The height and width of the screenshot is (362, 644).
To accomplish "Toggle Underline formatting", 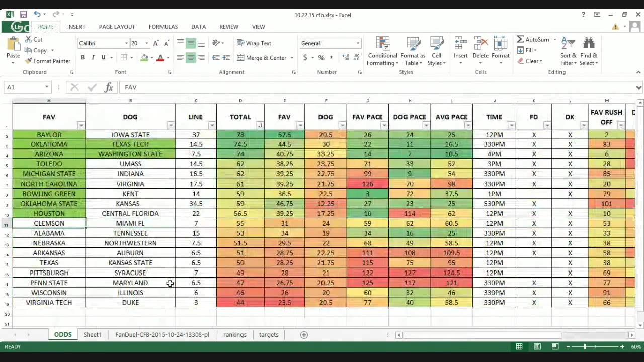I will [104, 58].
